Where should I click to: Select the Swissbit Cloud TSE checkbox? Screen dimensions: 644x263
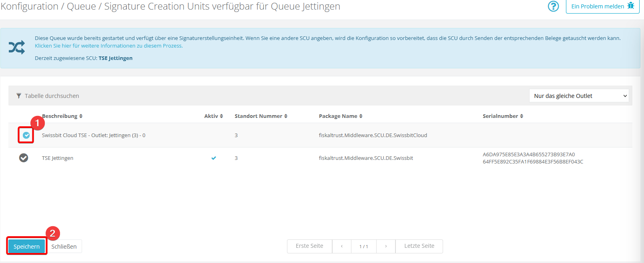[x=26, y=135]
